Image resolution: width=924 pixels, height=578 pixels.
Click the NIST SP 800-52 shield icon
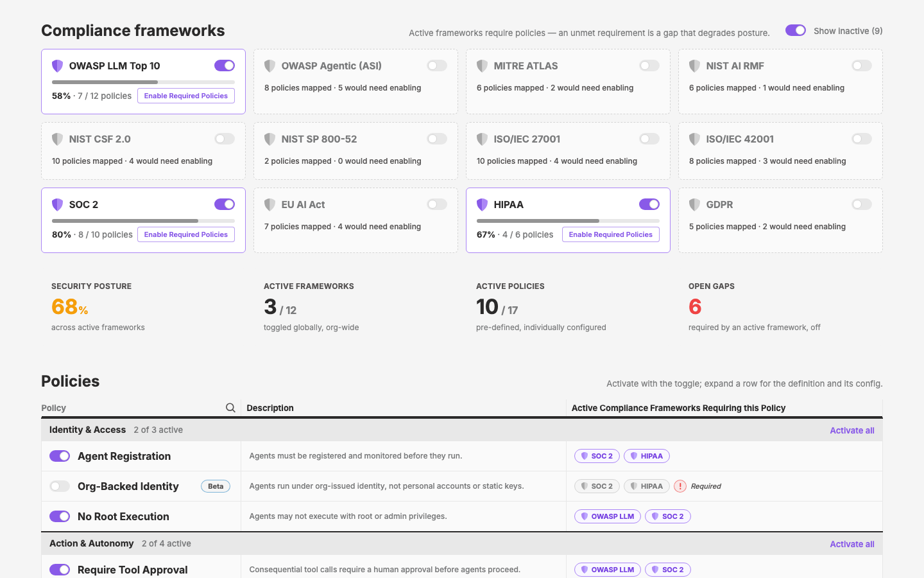tap(269, 139)
